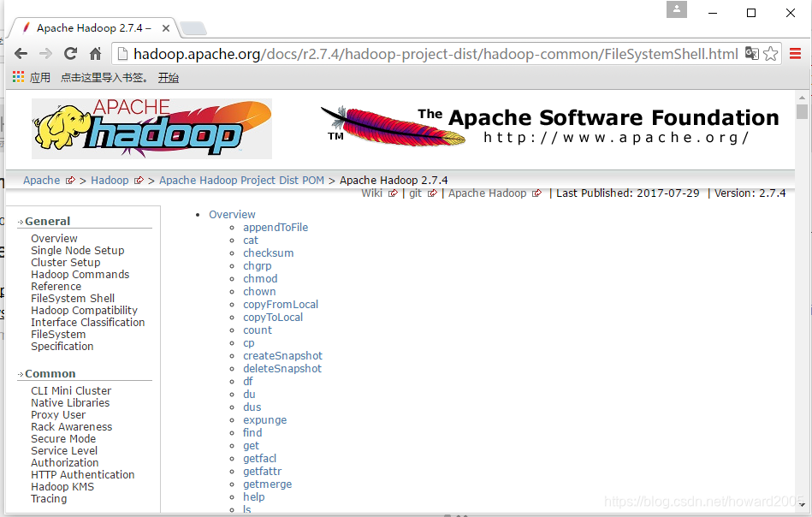
Task: Open Secure Mode in sidebar
Action: point(63,439)
